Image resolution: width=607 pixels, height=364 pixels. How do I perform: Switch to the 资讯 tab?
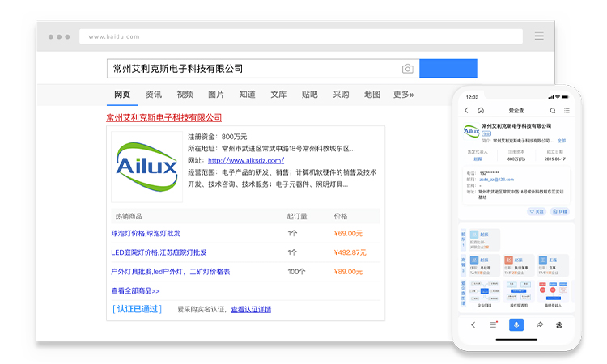click(x=154, y=95)
